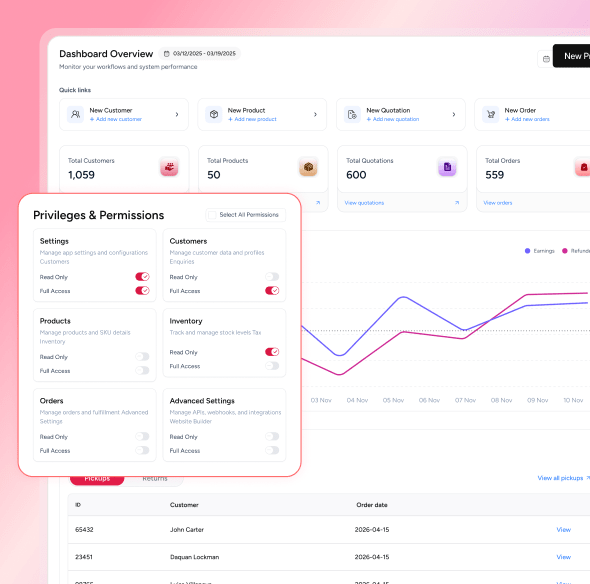This screenshot has width=590, height=584.
Task: Click the 05 Nov chart axis label
Action: click(393, 400)
